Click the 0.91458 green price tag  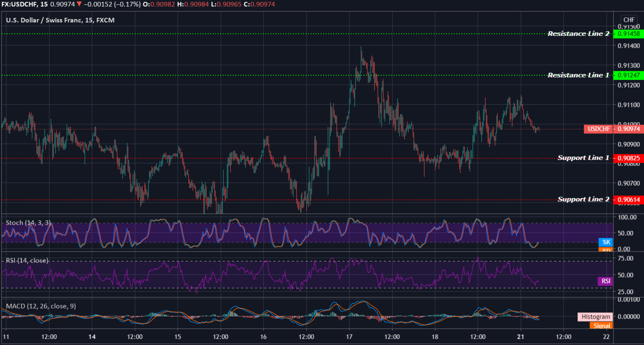[628, 34]
